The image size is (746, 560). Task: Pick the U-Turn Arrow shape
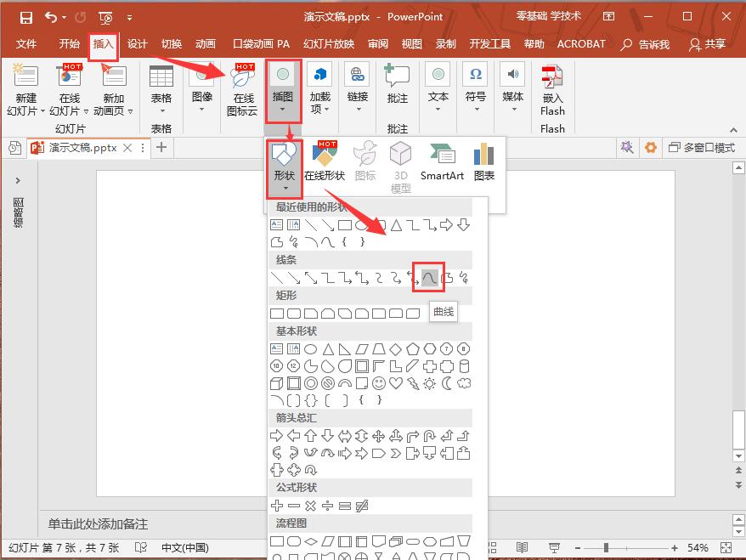point(430,436)
